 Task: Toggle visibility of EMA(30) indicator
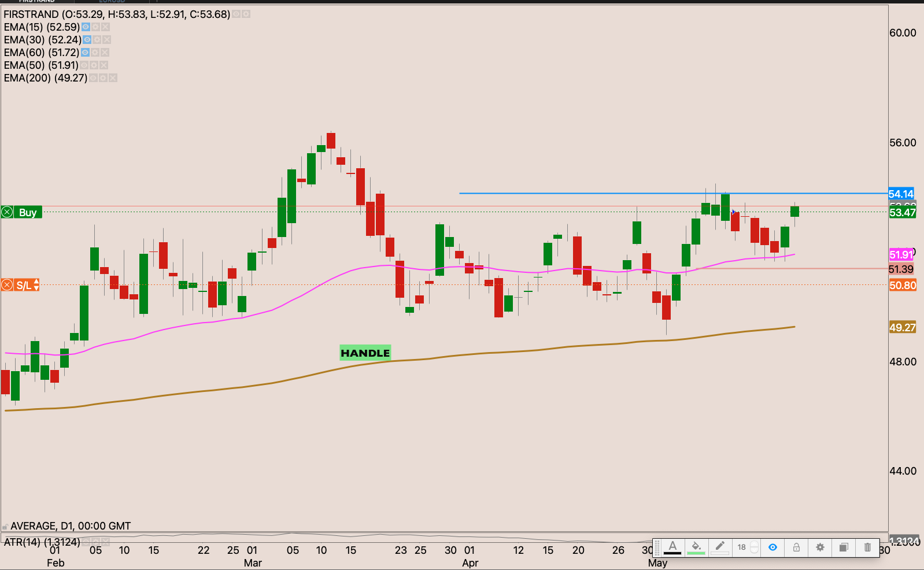coord(87,40)
